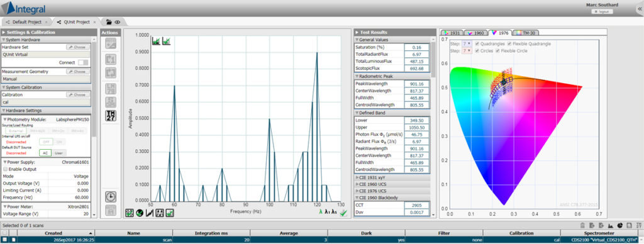Click the logout button
The width and height of the screenshot is (644, 244).
coord(602,11)
